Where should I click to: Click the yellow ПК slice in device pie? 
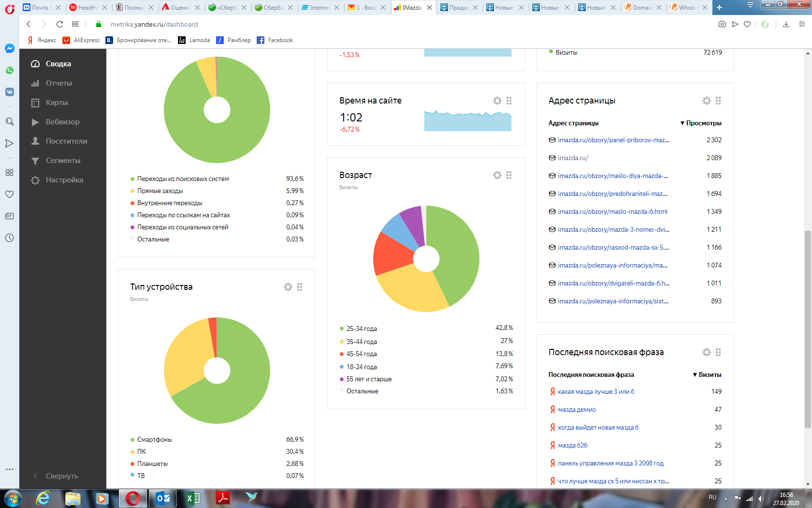186,358
